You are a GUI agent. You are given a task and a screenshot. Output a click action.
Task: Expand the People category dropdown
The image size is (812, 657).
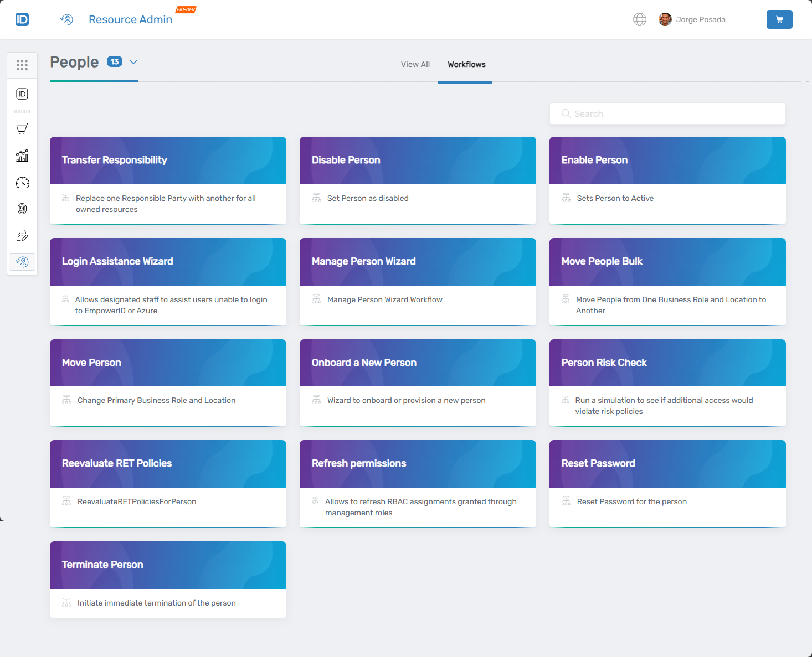coord(133,62)
